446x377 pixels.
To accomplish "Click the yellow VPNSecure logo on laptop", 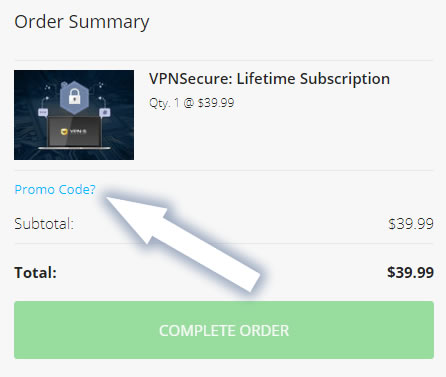I will (x=64, y=132).
